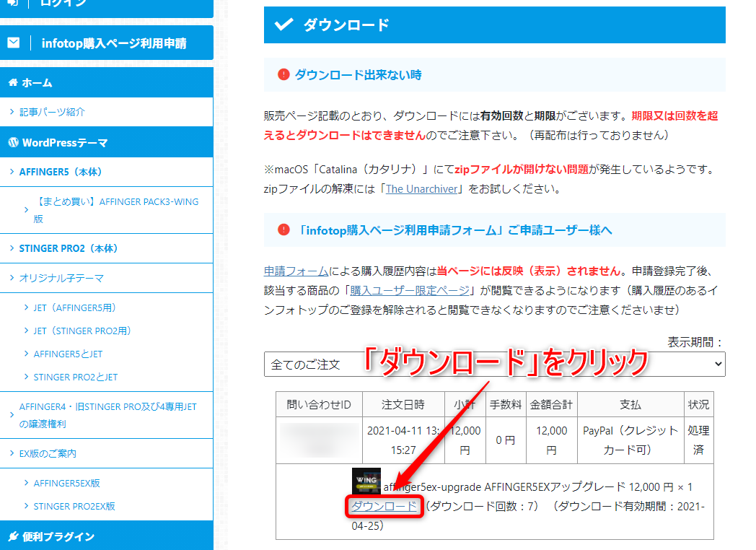Click the WordPress logo icon in sidebar
Viewport: 756px width, 550px height.
(14, 142)
